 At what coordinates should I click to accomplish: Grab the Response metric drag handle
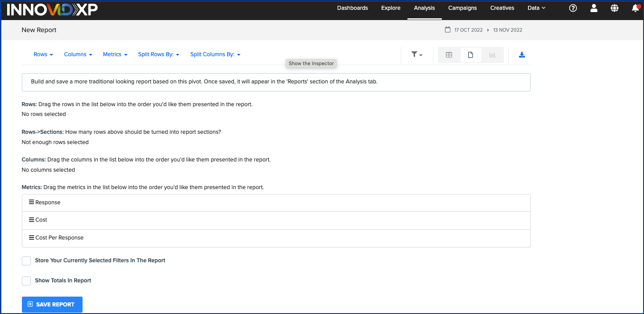coord(31,202)
